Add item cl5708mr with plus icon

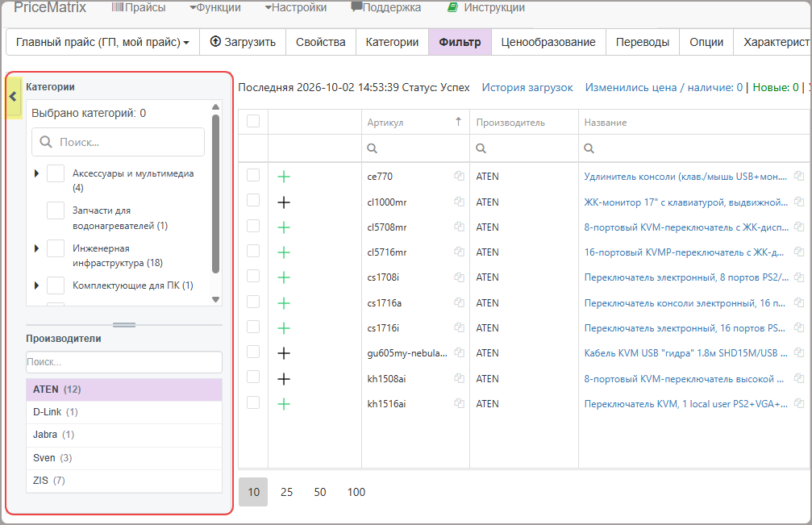284,227
